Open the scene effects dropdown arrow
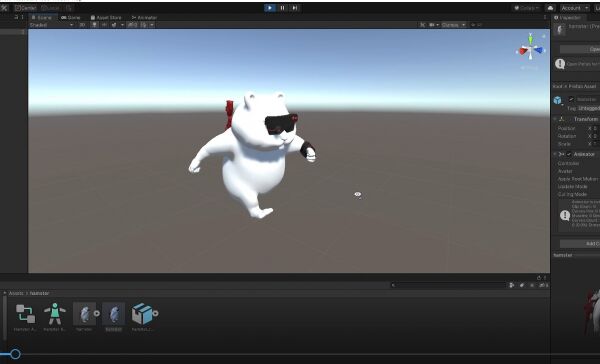600x364 pixels. (x=122, y=25)
